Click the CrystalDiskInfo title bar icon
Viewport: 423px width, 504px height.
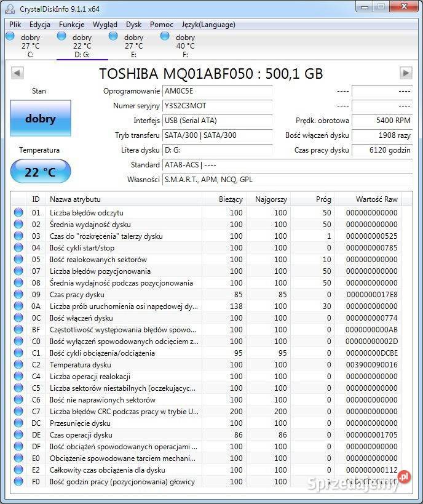click(x=10, y=9)
